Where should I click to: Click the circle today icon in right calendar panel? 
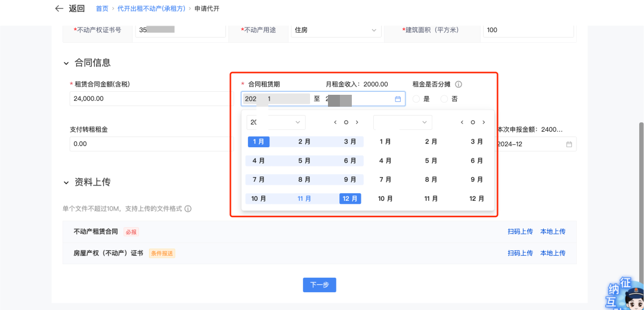click(x=473, y=122)
